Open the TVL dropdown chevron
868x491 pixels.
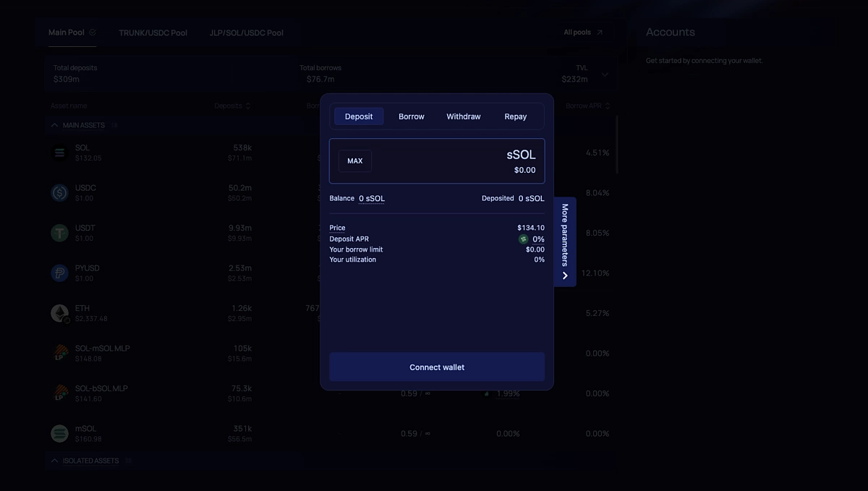coord(605,74)
